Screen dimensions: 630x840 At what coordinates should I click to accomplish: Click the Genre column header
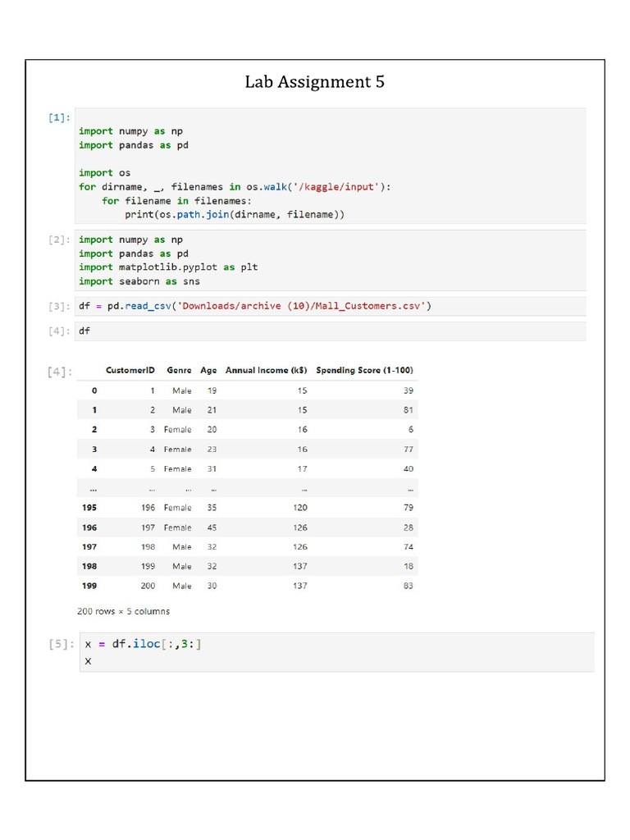(179, 371)
